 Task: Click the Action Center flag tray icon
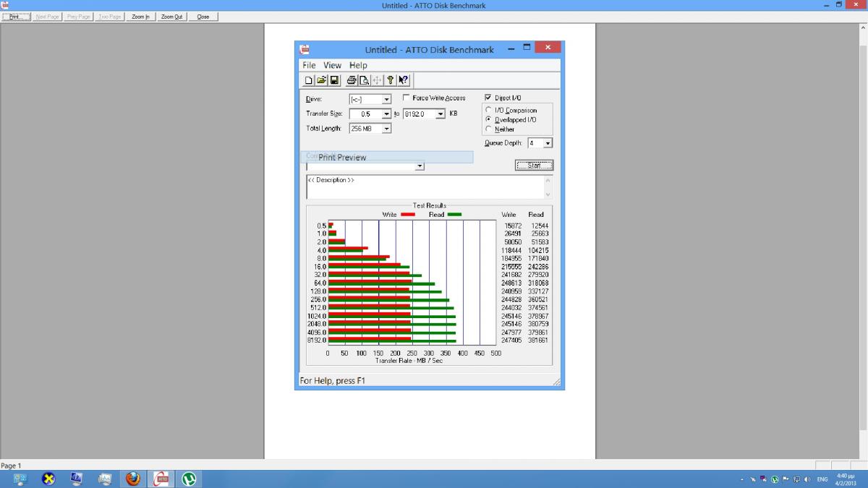pyautogui.click(x=786, y=479)
